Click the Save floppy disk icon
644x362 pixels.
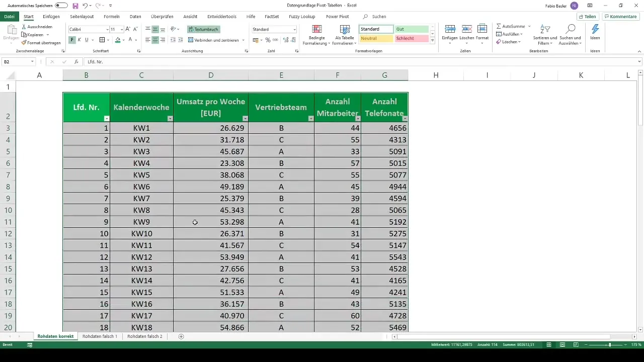pos(75,6)
